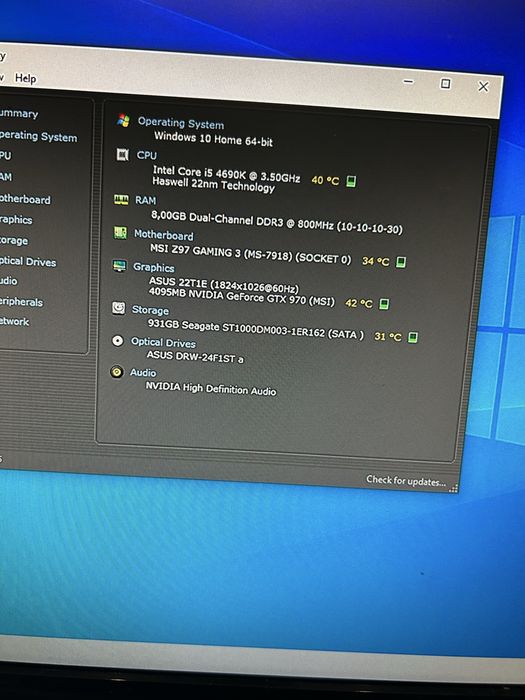
Task: Open the Help menu
Action: click(25, 78)
